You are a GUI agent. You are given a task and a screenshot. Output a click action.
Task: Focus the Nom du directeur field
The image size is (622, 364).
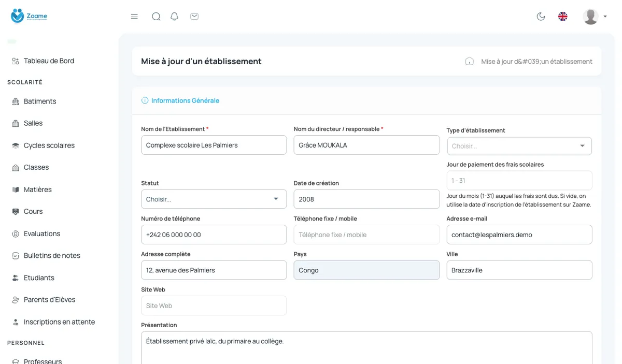[366, 145]
